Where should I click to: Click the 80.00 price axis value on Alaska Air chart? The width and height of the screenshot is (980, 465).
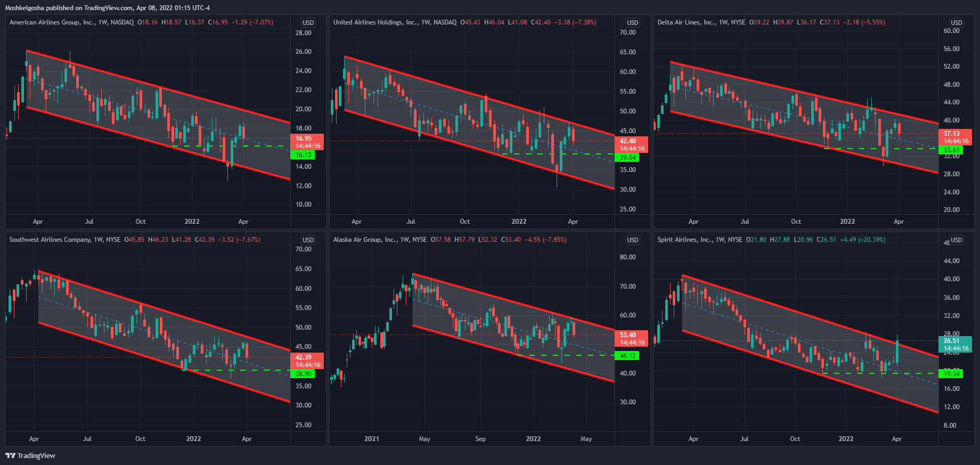pyautogui.click(x=628, y=257)
